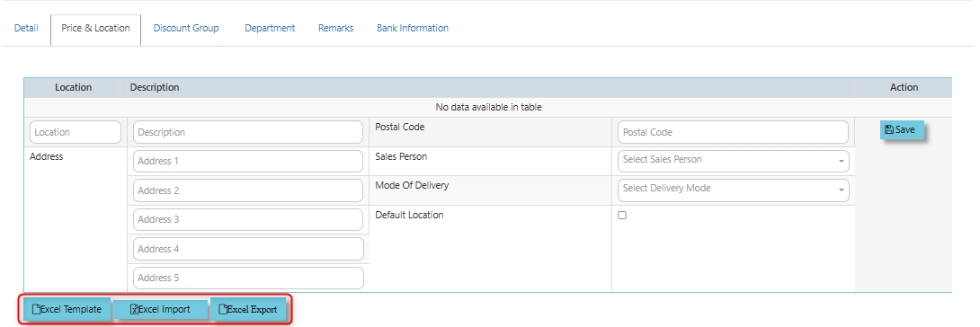Click the Excel Export file icon
This screenshot has width=980, height=327.
pos(222,310)
